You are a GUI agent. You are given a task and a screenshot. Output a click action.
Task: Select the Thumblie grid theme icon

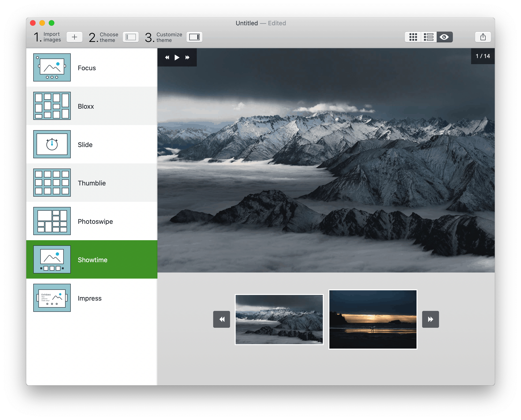click(x=52, y=183)
